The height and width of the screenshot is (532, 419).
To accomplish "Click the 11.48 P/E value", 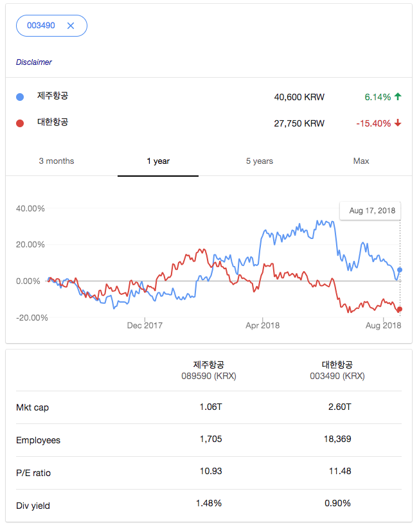I will (x=340, y=471).
